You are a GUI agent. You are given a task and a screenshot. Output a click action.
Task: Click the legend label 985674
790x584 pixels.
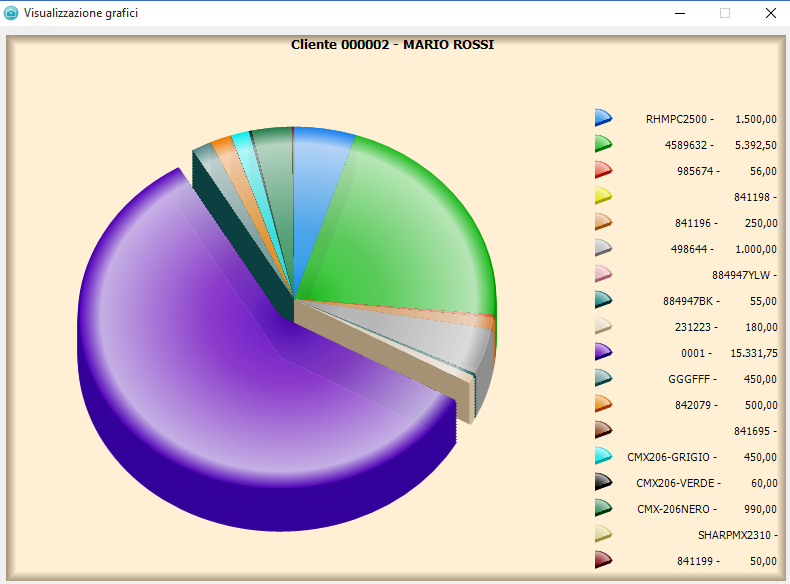click(695, 171)
